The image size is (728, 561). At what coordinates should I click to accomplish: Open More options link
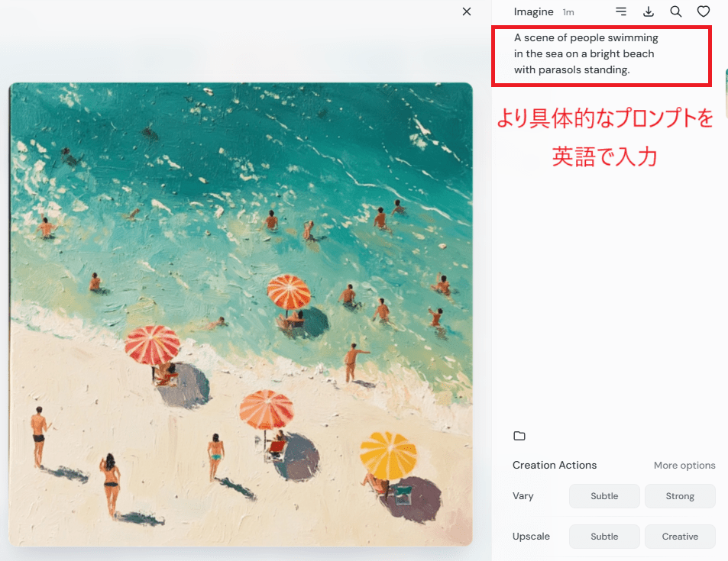684,465
